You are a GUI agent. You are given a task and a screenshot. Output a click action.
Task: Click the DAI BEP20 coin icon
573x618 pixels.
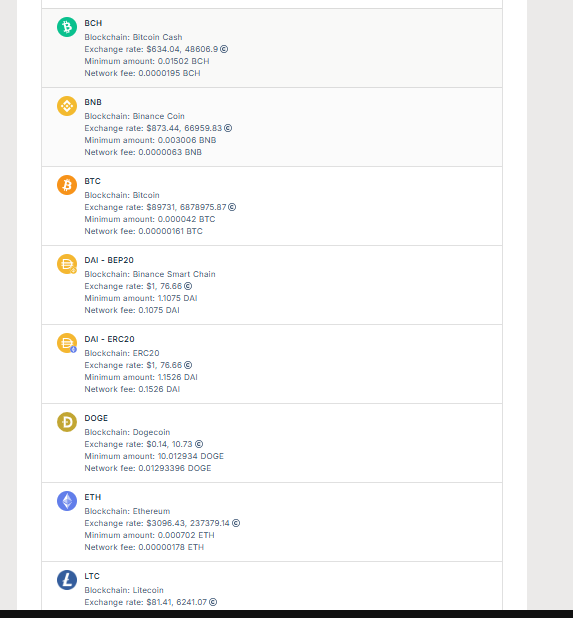pos(67,264)
